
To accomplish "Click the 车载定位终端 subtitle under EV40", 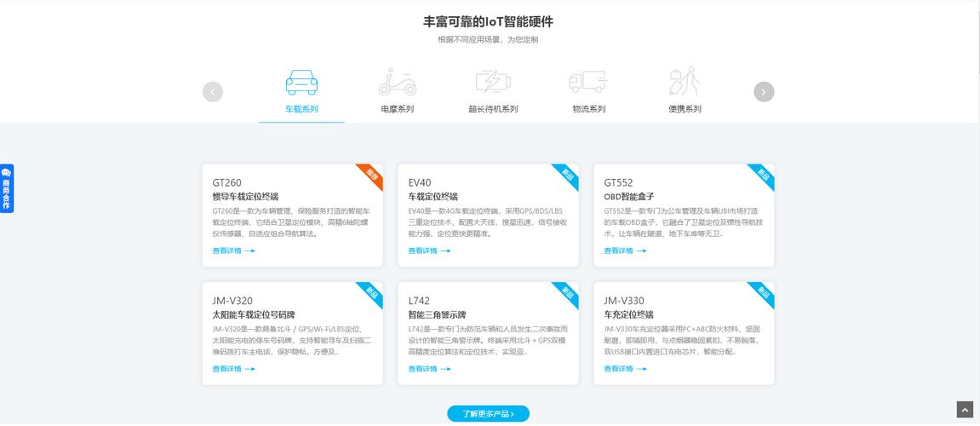I will pos(433,197).
